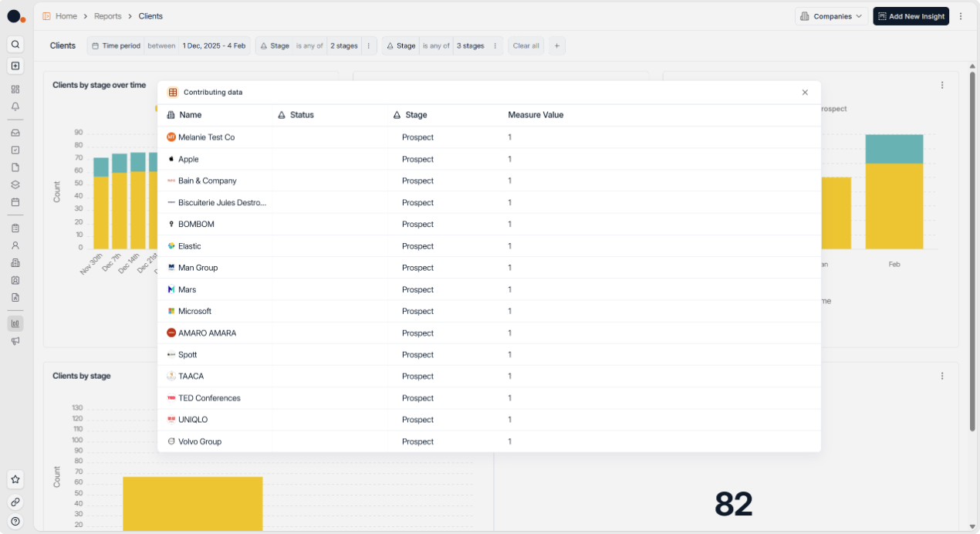Screen dimensions: 980x534
Task: Sort by the Measure Value column header
Action: click(x=536, y=115)
